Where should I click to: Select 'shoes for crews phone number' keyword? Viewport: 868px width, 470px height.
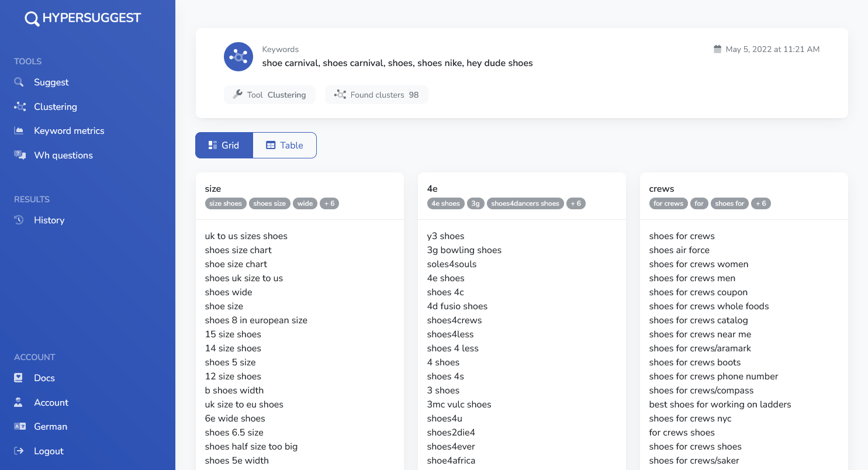point(714,376)
